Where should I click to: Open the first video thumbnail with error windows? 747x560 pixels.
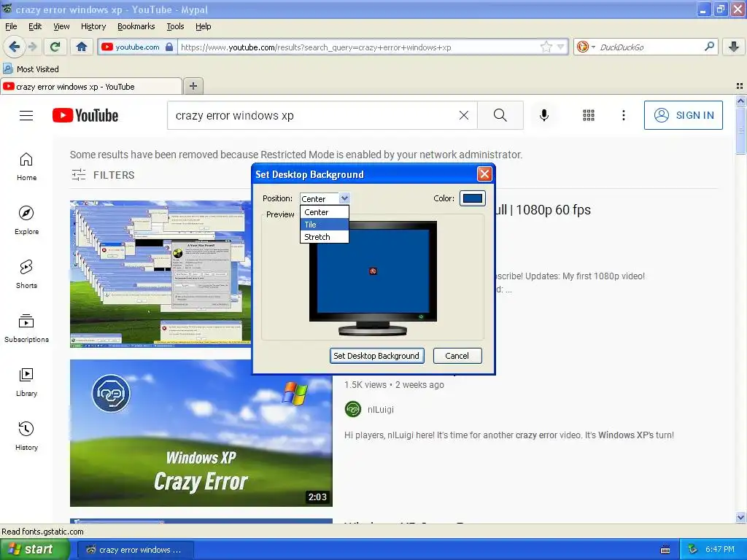pyautogui.click(x=160, y=274)
